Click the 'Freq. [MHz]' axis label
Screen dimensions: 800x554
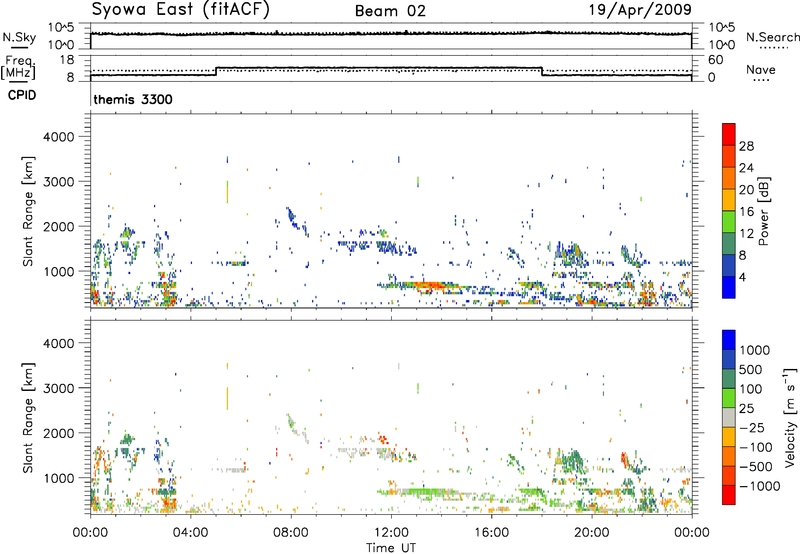pyautogui.click(x=19, y=68)
